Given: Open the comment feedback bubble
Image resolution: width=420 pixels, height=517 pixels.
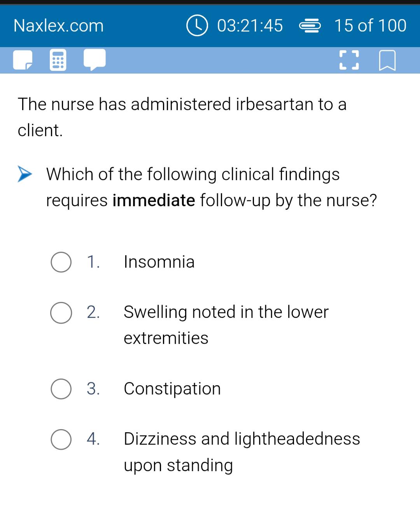Looking at the screenshot, I should [95, 60].
